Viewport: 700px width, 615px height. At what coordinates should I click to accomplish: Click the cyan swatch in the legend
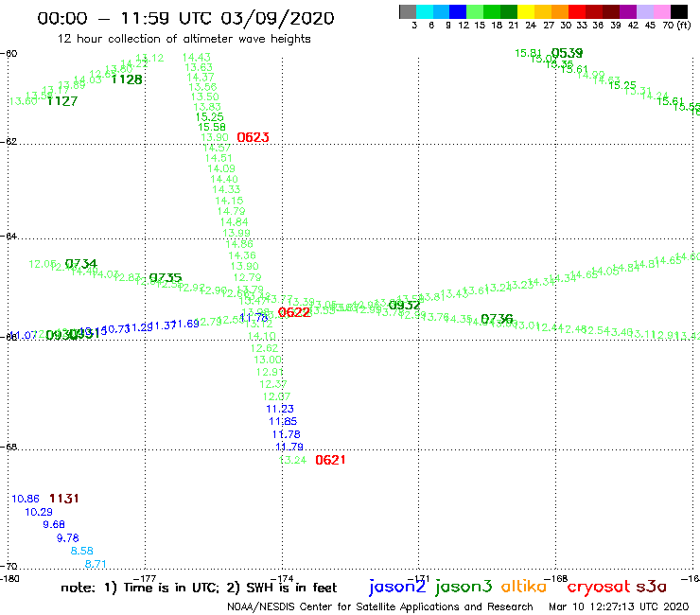pos(425,11)
